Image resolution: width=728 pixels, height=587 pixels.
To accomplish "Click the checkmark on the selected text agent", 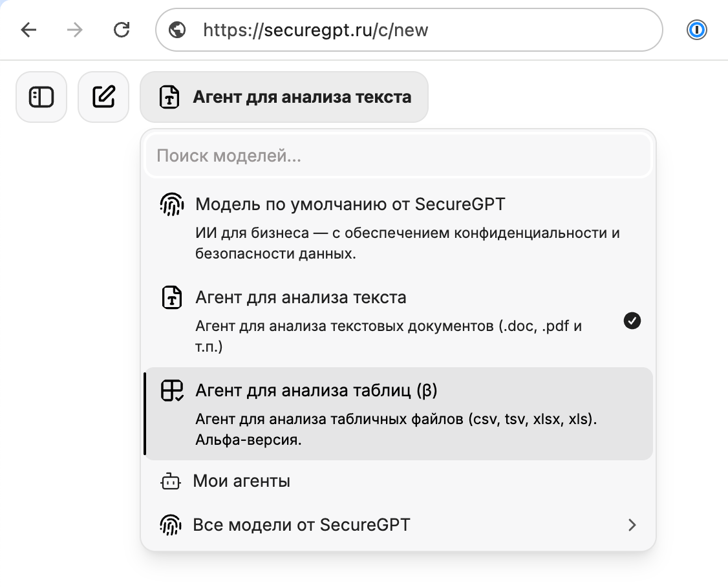I will [x=632, y=320].
